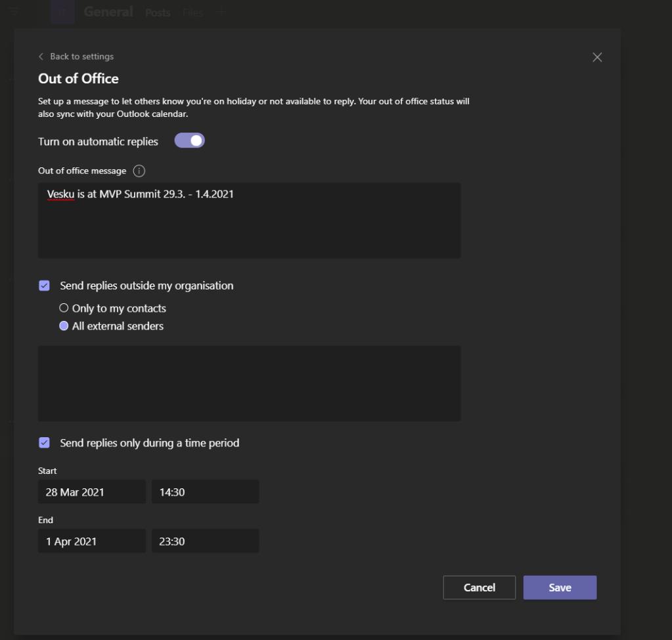Open the Start time dropdown showing 14:30
This screenshot has width=672, height=640.
pyautogui.click(x=205, y=492)
